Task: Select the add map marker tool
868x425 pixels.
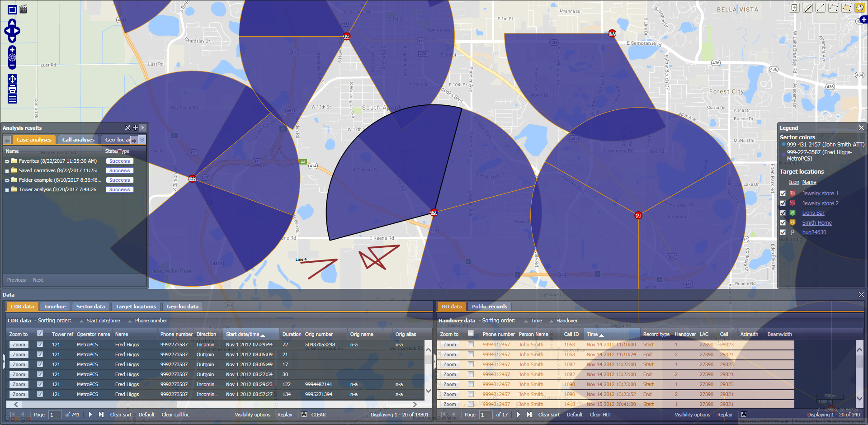Action: [794, 8]
